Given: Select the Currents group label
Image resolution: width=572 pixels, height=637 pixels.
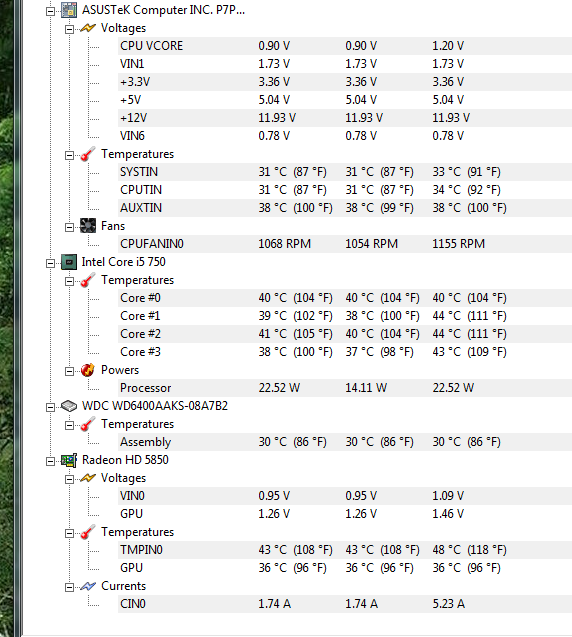Looking at the screenshot, I should click(x=124, y=586).
